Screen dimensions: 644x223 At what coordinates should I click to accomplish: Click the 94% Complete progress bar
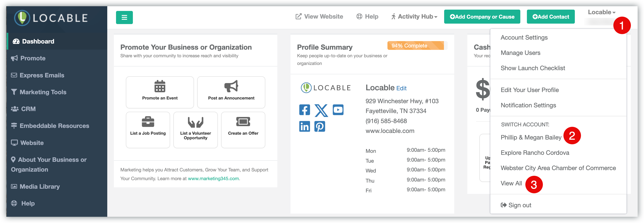[x=417, y=46]
